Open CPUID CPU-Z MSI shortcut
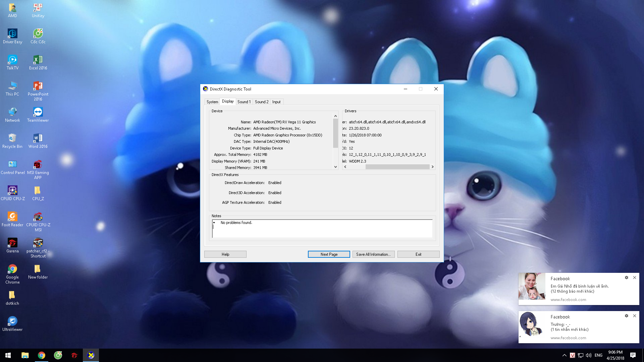Viewport: 644px width, 362px height. coord(38,222)
